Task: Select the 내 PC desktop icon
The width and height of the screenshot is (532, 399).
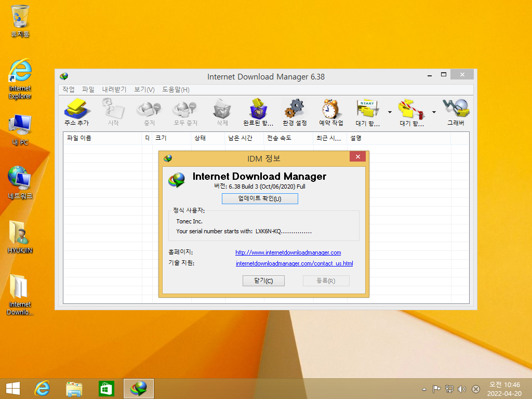Action: coord(20,130)
